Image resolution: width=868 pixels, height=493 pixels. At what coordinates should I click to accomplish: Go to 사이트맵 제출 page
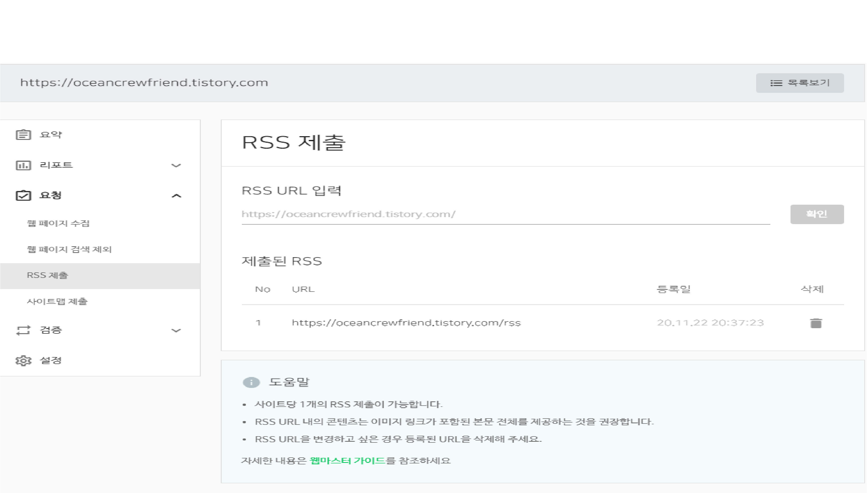point(57,301)
